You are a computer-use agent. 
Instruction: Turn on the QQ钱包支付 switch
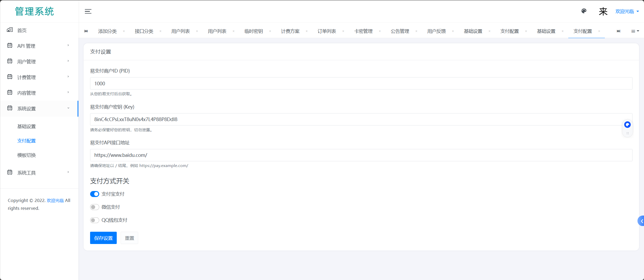95,220
